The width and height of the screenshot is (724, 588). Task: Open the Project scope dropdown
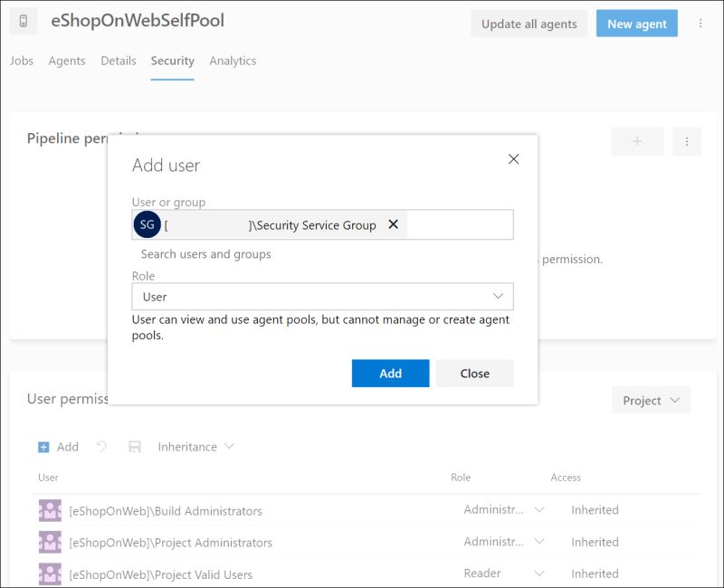coord(651,399)
